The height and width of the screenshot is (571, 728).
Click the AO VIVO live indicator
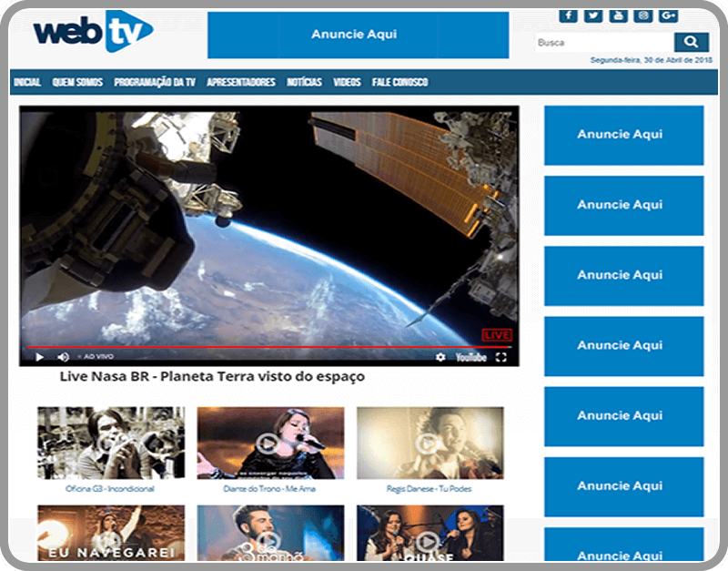click(96, 356)
